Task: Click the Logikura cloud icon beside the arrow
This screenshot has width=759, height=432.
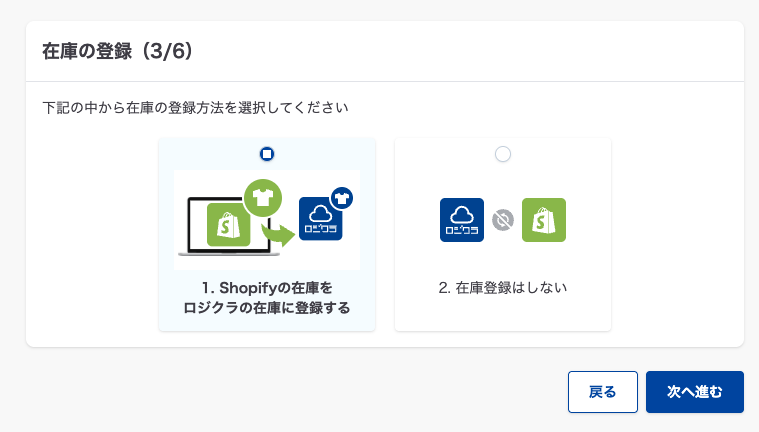Action: pos(321,220)
